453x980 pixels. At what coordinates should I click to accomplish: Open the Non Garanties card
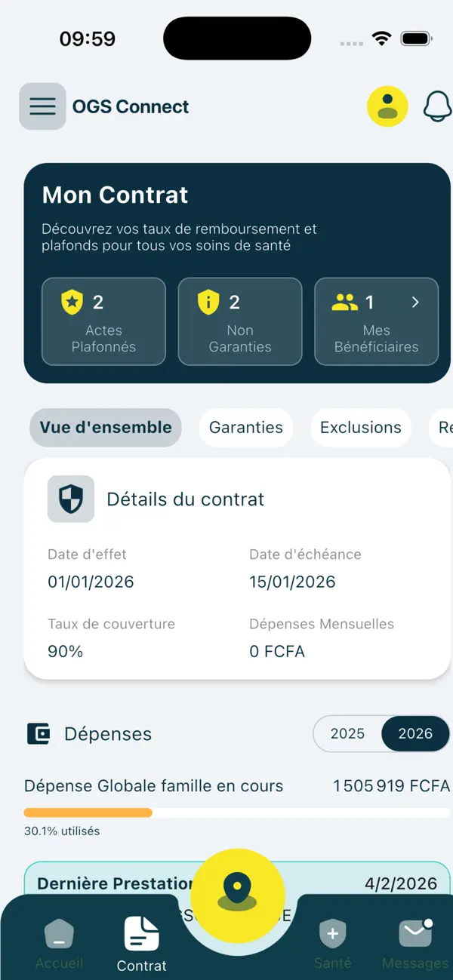[239, 321]
